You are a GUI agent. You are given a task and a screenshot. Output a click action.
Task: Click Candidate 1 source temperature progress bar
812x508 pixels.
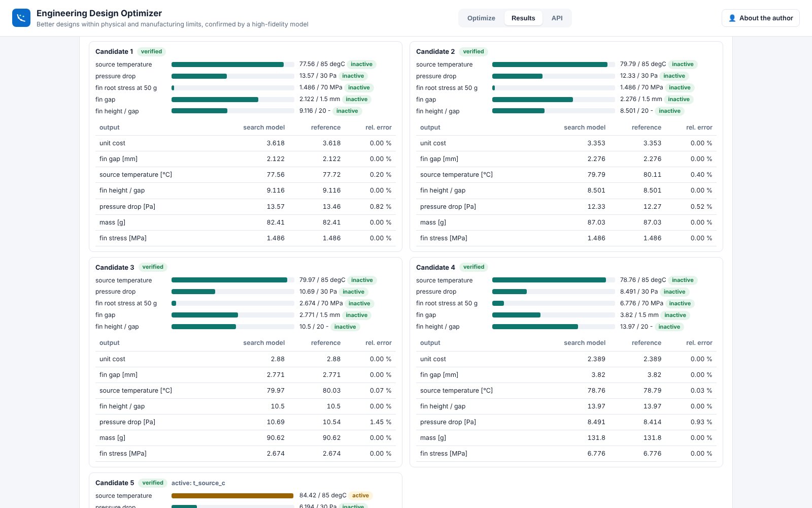tap(233, 65)
